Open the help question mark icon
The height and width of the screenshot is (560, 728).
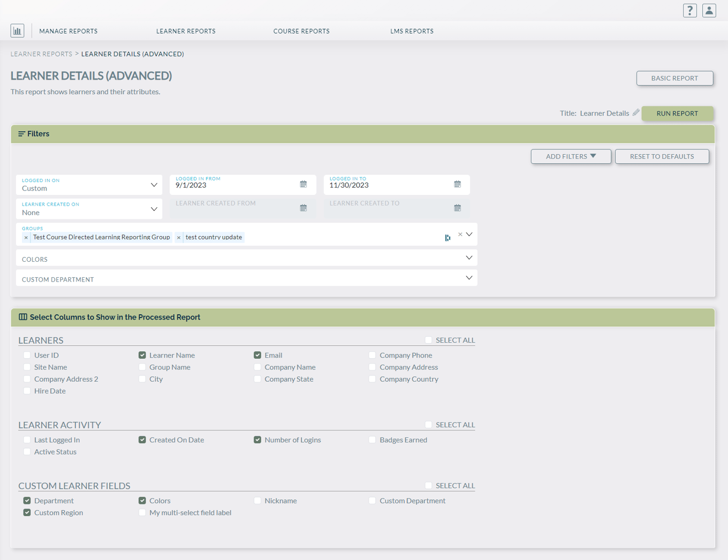coord(689,10)
